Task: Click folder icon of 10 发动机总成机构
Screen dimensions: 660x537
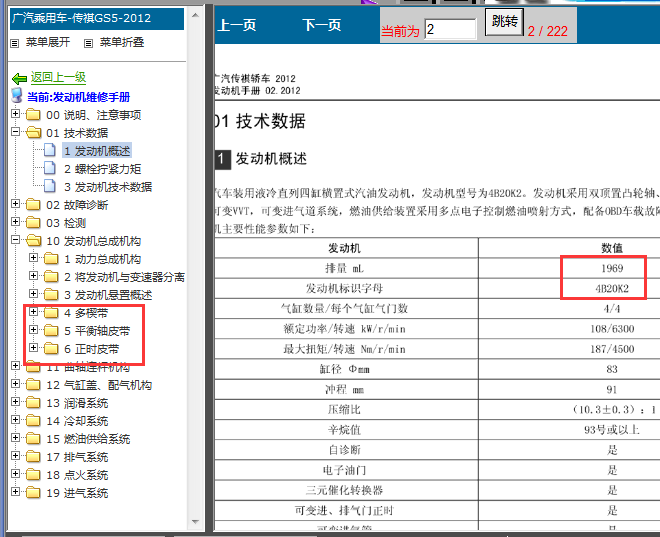Action: click(x=33, y=241)
